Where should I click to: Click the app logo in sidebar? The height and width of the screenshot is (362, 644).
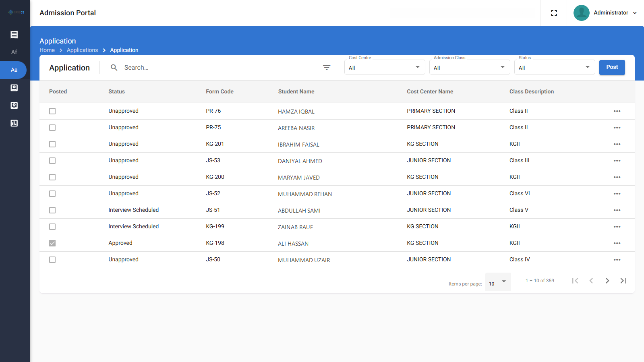(16, 12)
